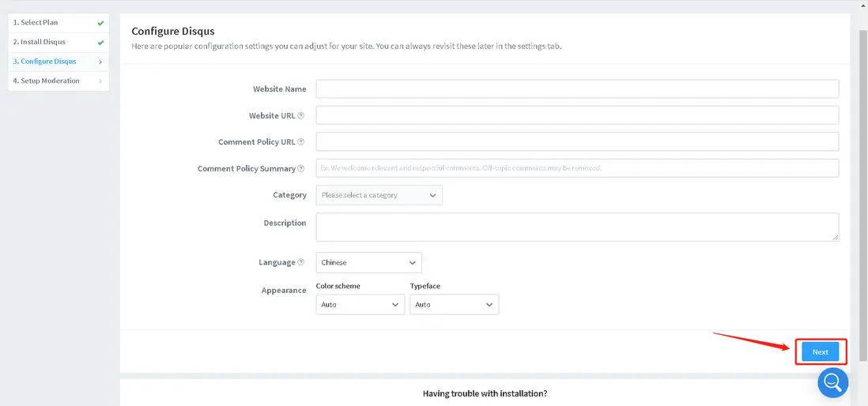
Task: Click the Setup Moderation arrow chevron
Action: click(x=100, y=81)
